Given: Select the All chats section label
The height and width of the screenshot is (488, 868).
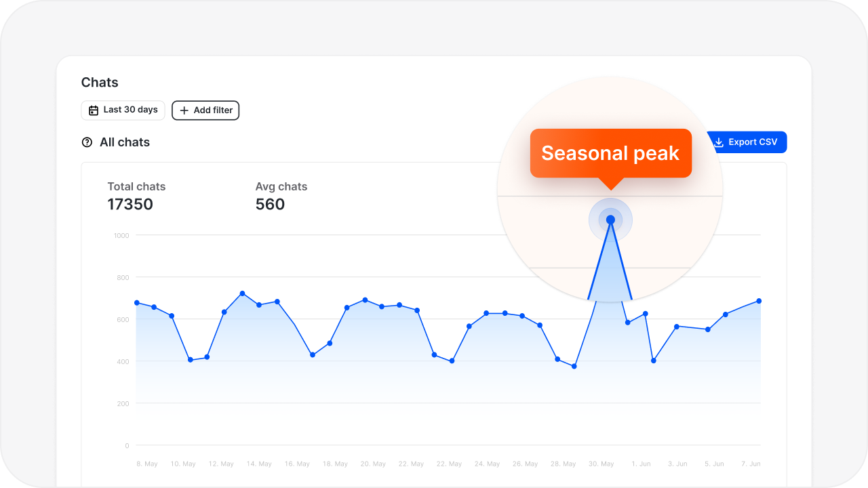Looking at the screenshot, I should point(124,142).
